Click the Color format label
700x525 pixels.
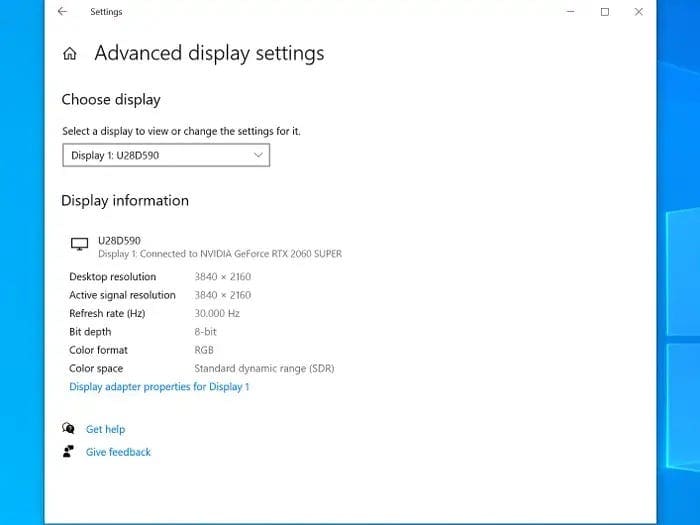click(x=98, y=350)
